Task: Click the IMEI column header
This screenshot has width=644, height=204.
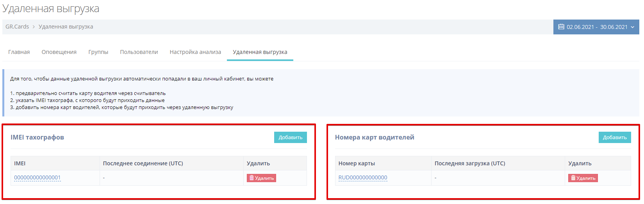Action: [20, 163]
